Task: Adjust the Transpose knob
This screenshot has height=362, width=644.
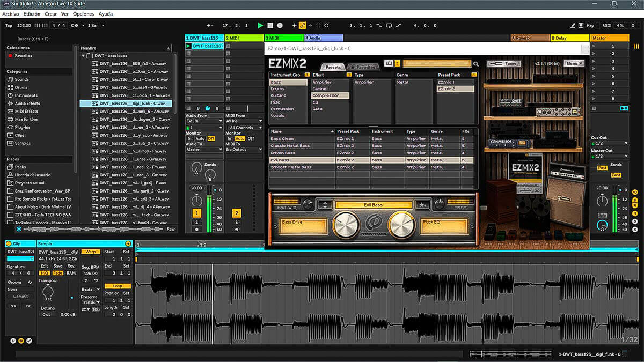Action: 48,292
